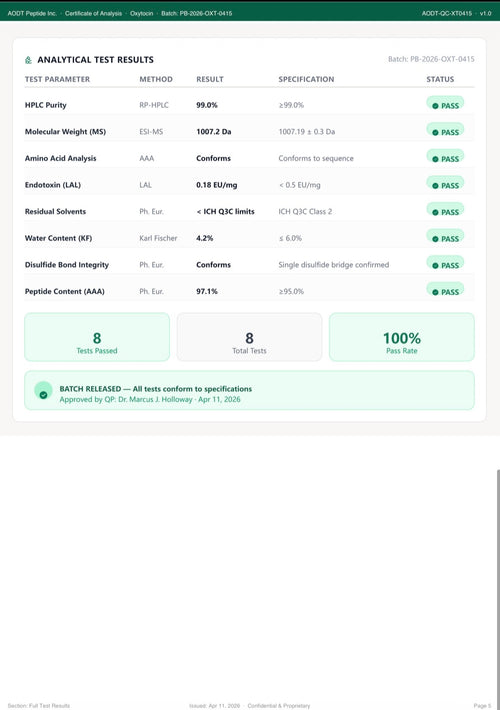
Task: Click the PASS badge for Water Content (KF)
Action: (445, 238)
